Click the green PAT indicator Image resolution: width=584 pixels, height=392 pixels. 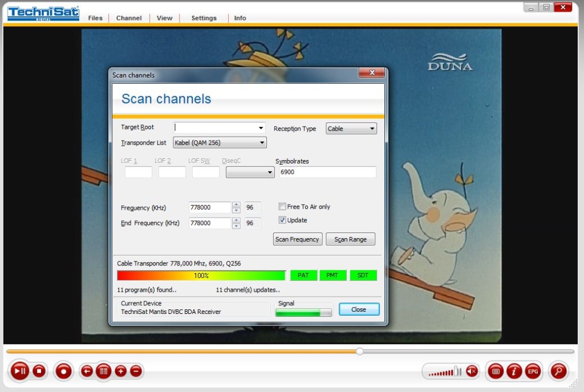point(303,275)
